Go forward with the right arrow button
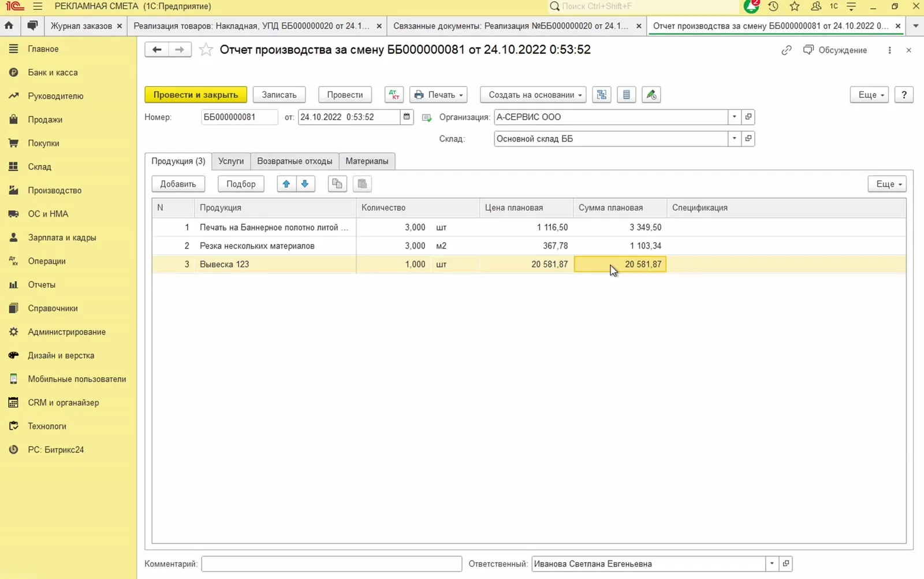 coord(180,50)
